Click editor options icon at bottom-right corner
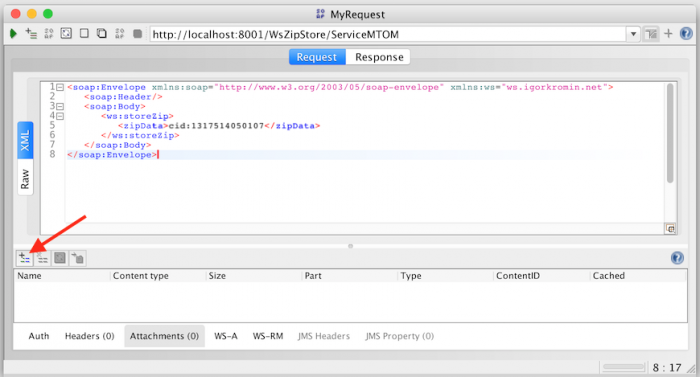Image resolution: width=700 pixels, height=377 pixels. point(670,228)
